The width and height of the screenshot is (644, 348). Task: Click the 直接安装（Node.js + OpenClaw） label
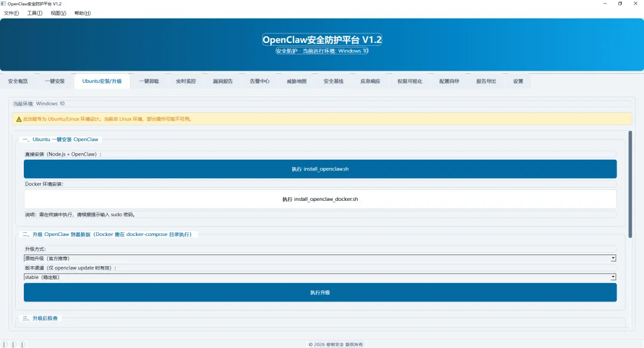click(x=63, y=154)
